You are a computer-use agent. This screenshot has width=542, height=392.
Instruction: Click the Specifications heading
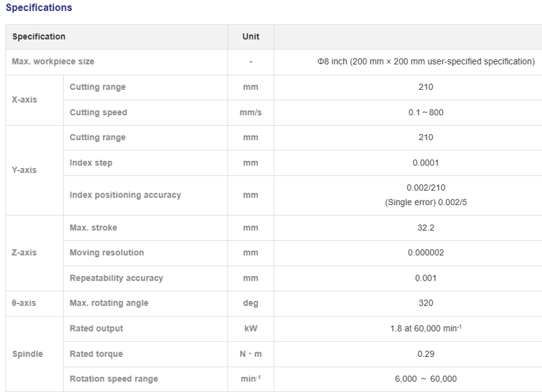39,8
